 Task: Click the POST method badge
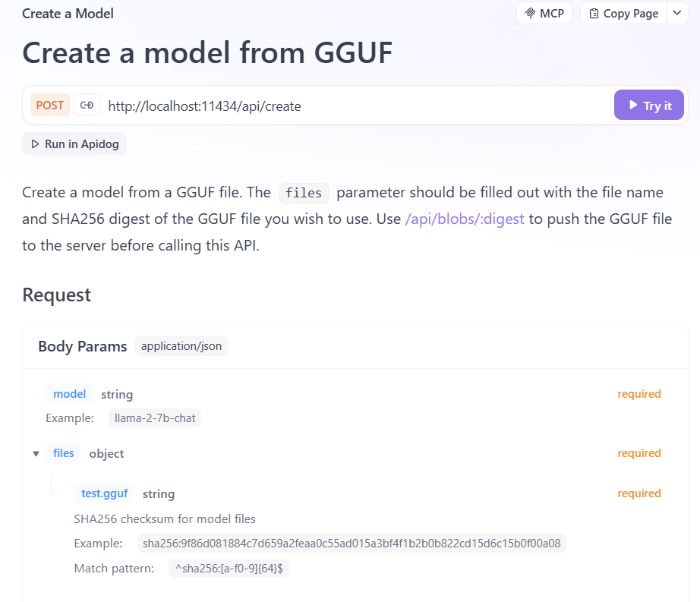click(50, 106)
